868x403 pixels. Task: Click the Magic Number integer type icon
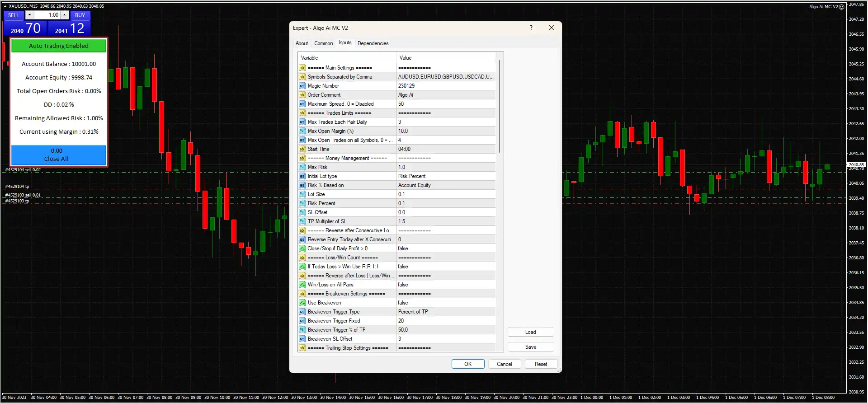pos(302,86)
